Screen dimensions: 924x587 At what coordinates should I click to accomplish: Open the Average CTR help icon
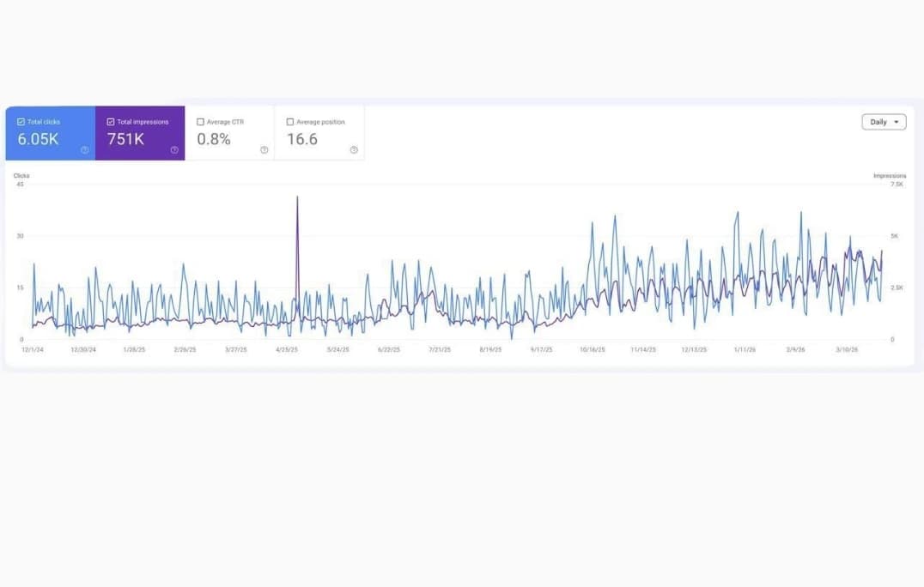click(x=264, y=150)
